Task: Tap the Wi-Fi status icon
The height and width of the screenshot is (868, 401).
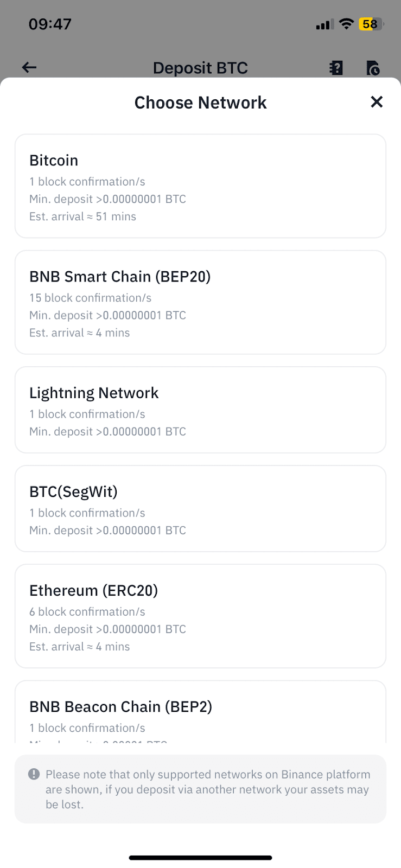Action: pyautogui.click(x=346, y=24)
